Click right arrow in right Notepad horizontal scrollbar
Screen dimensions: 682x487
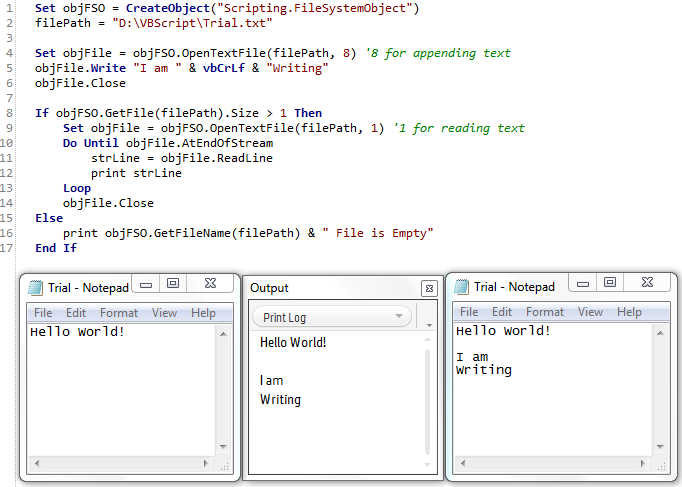point(643,464)
